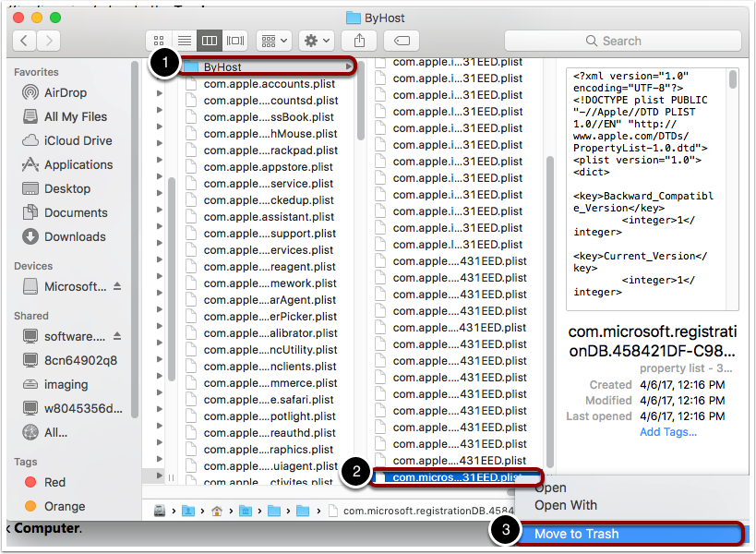Click the sidebar scrollbar
This screenshot has width=756, height=554.
pos(135,241)
